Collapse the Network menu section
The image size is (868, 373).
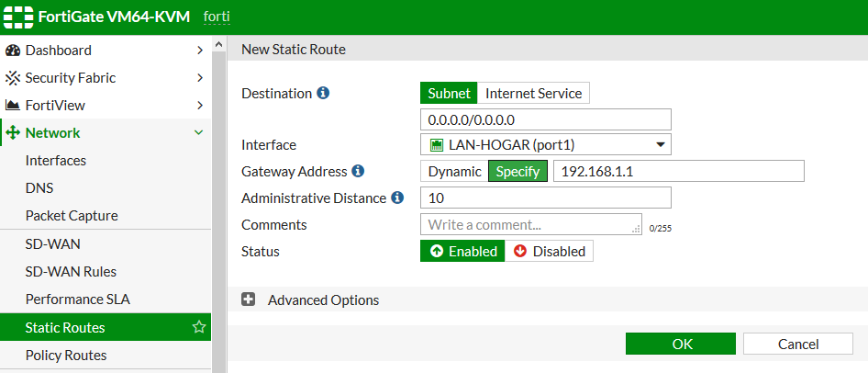click(198, 133)
